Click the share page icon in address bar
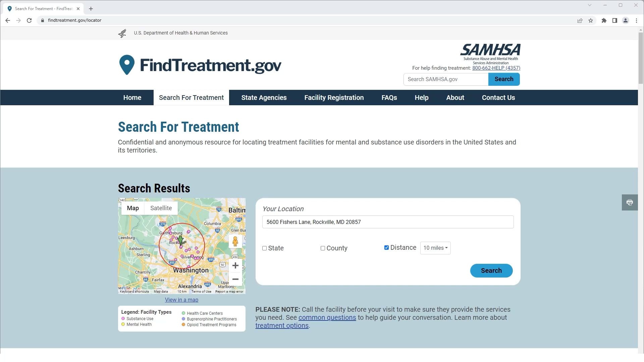 pyautogui.click(x=580, y=20)
